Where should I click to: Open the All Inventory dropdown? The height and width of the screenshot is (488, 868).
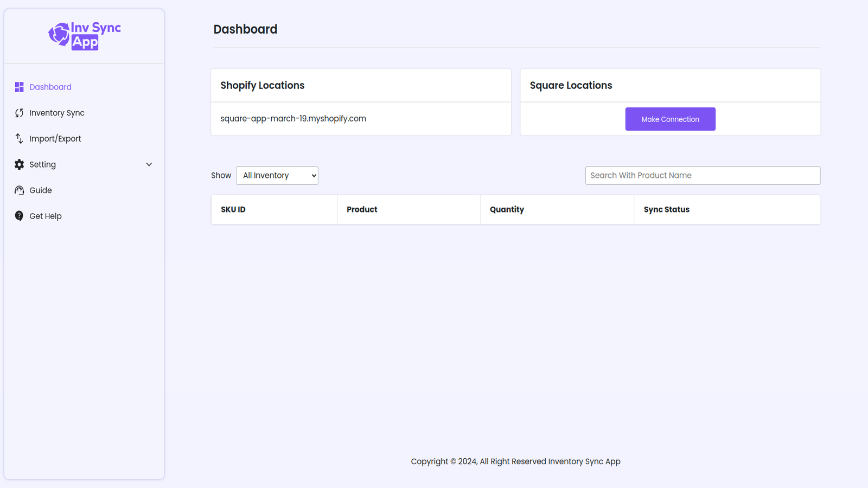tap(277, 176)
